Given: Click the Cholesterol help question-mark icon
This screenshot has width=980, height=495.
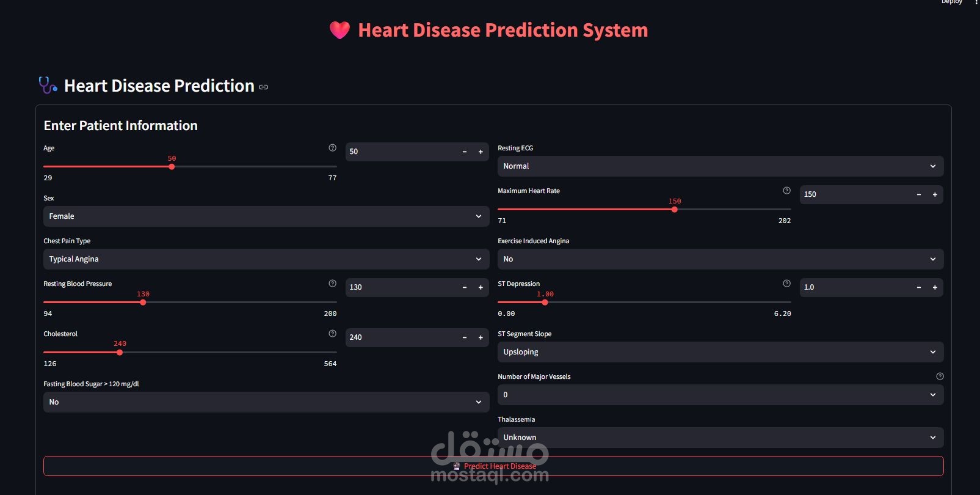Looking at the screenshot, I should [332, 334].
